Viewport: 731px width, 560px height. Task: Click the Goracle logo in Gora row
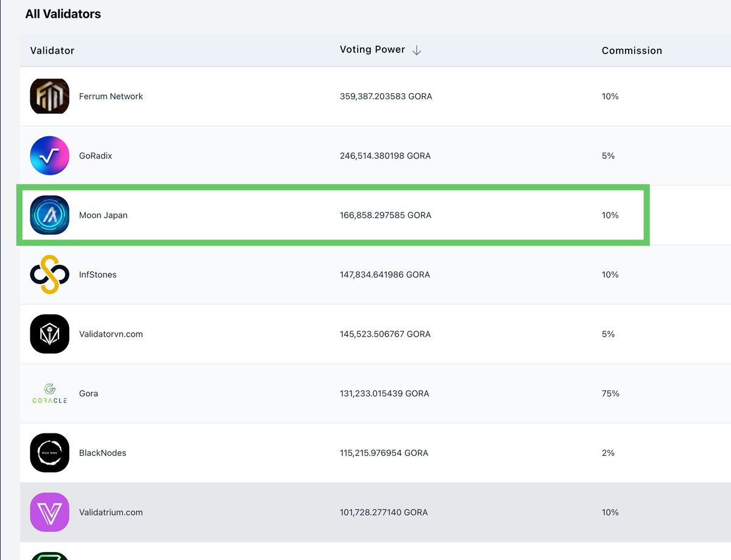(49, 393)
